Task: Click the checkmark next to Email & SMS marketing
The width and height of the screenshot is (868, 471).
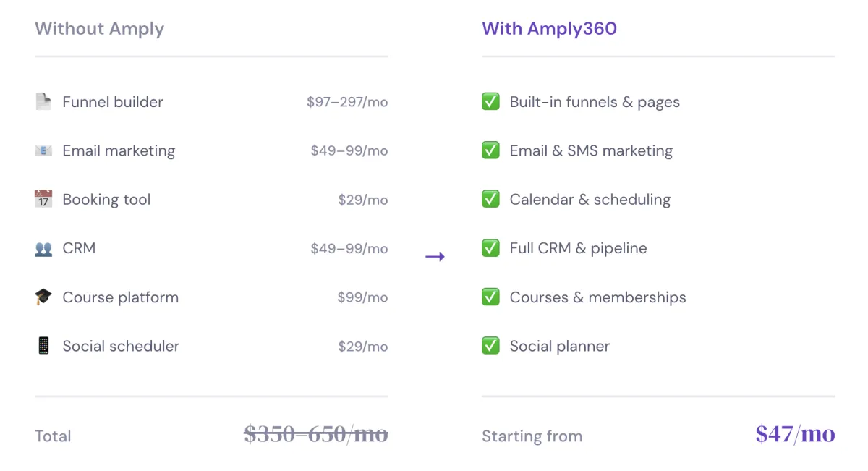Action: click(490, 150)
